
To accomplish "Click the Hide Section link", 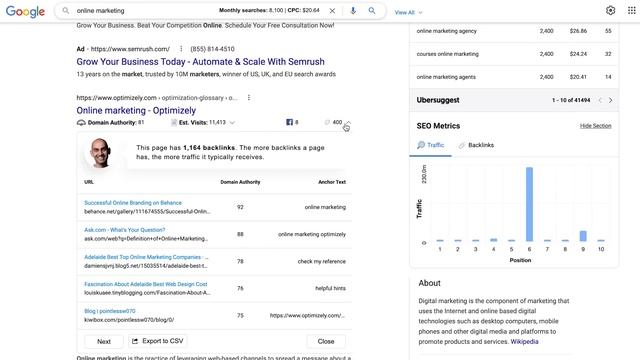I will point(596,126).
